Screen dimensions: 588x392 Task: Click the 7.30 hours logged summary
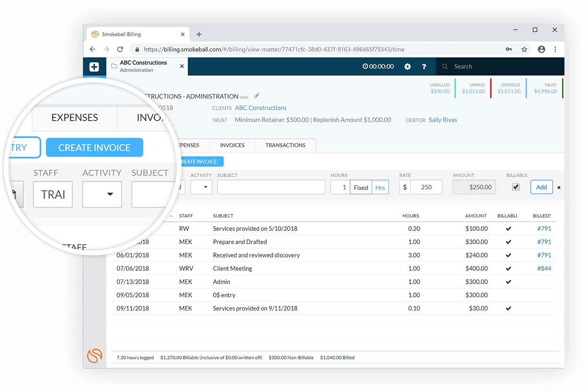coord(135,358)
